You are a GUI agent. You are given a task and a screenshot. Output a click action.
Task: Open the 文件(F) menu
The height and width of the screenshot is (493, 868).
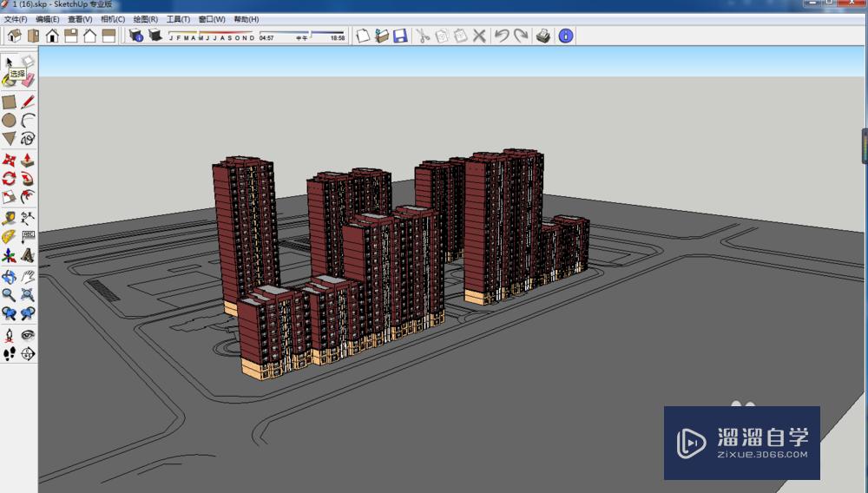tap(16, 19)
